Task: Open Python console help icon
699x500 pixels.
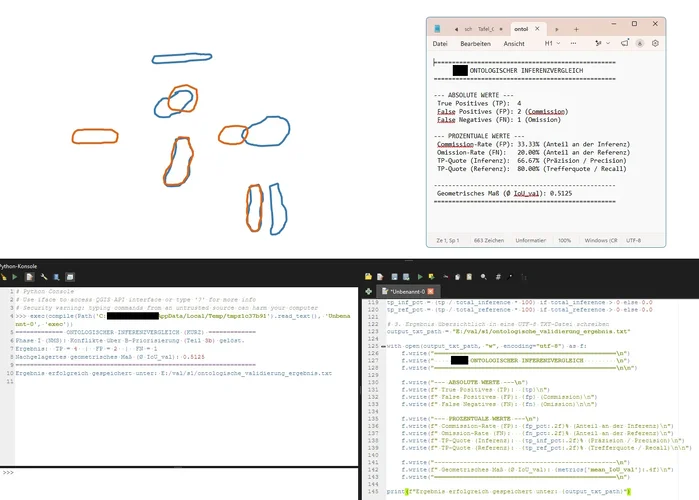Action: tap(57, 277)
